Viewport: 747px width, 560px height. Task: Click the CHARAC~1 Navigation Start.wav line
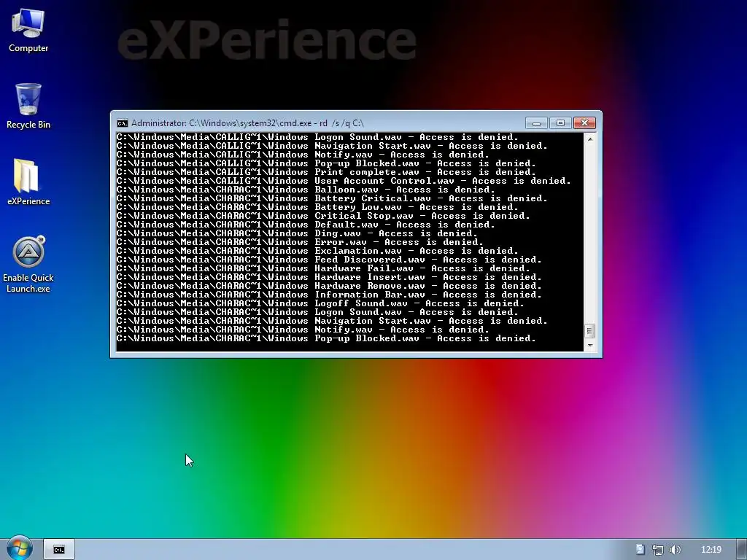point(332,321)
